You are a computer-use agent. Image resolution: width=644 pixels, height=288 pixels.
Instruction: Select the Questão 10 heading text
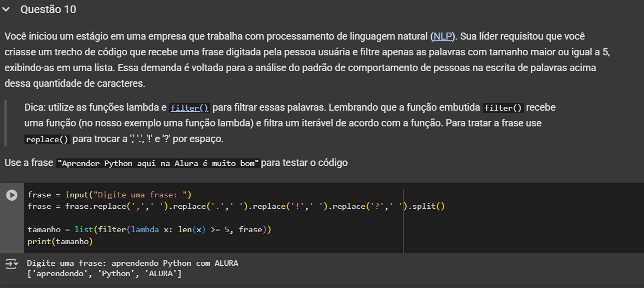click(x=48, y=9)
